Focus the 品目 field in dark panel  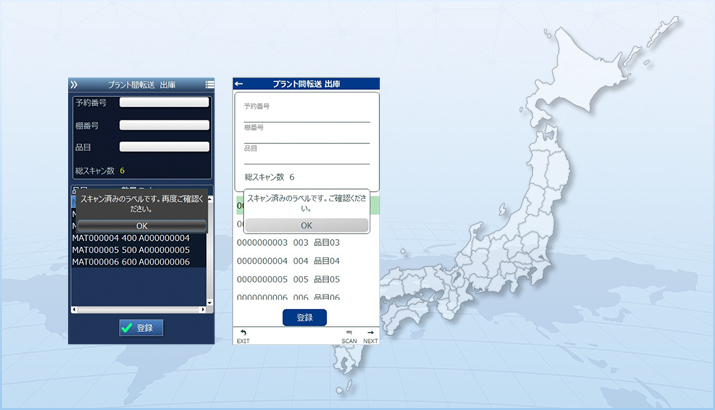pos(164,147)
